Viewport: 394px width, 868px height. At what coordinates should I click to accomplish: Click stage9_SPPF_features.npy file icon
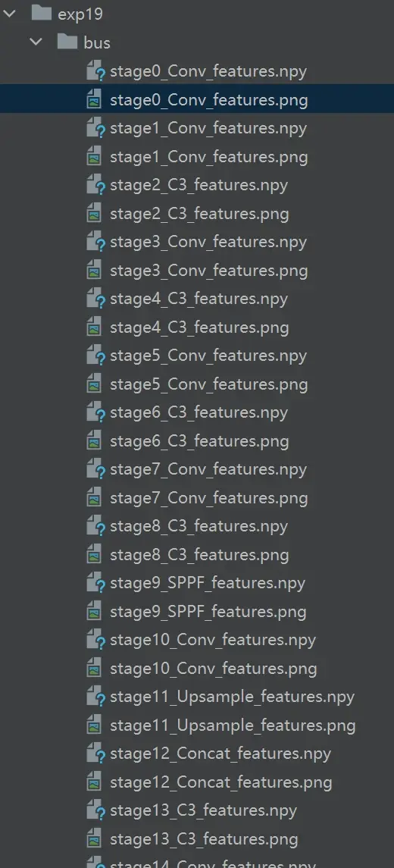point(95,583)
